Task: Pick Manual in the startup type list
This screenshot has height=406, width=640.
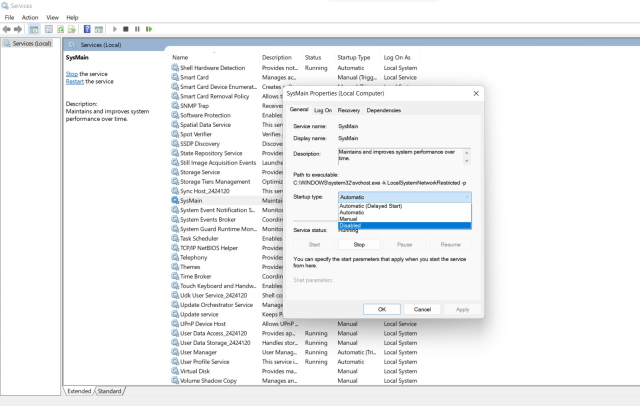Action: click(404, 219)
